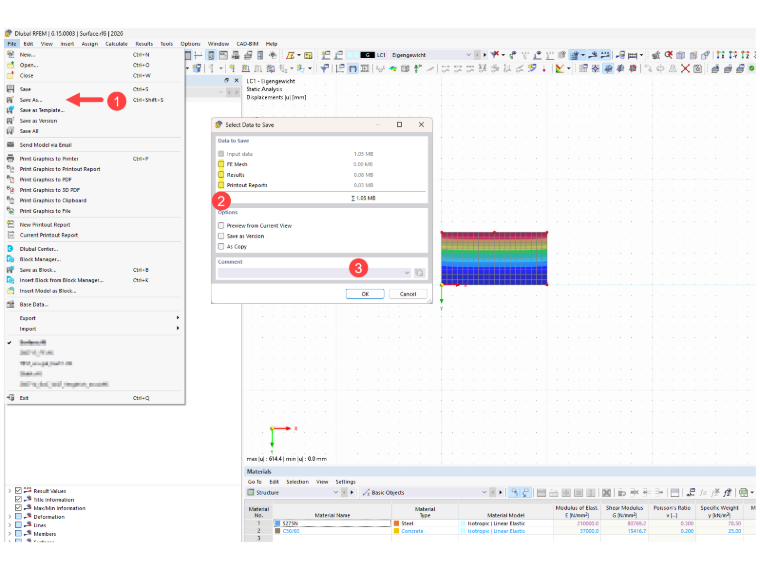The image size is (760, 570).
Task: Click the Send Model via Email envelope icon
Action: [x=10, y=145]
